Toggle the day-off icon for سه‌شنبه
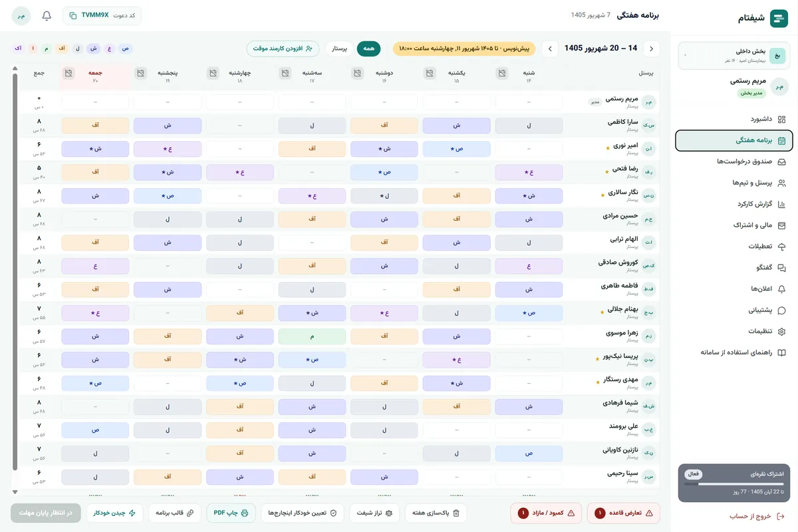This screenshot has width=798, height=532. pyautogui.click(x=285, y=73)
